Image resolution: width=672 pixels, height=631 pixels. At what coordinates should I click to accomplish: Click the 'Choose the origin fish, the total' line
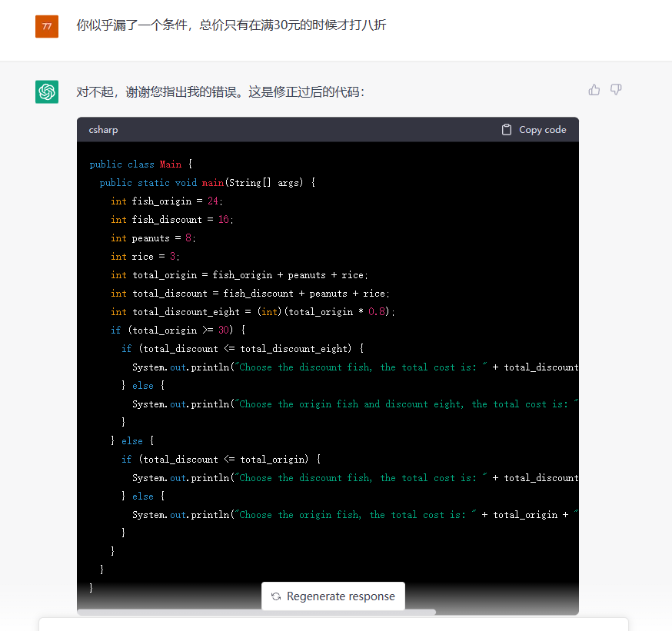tap(355, 514)
